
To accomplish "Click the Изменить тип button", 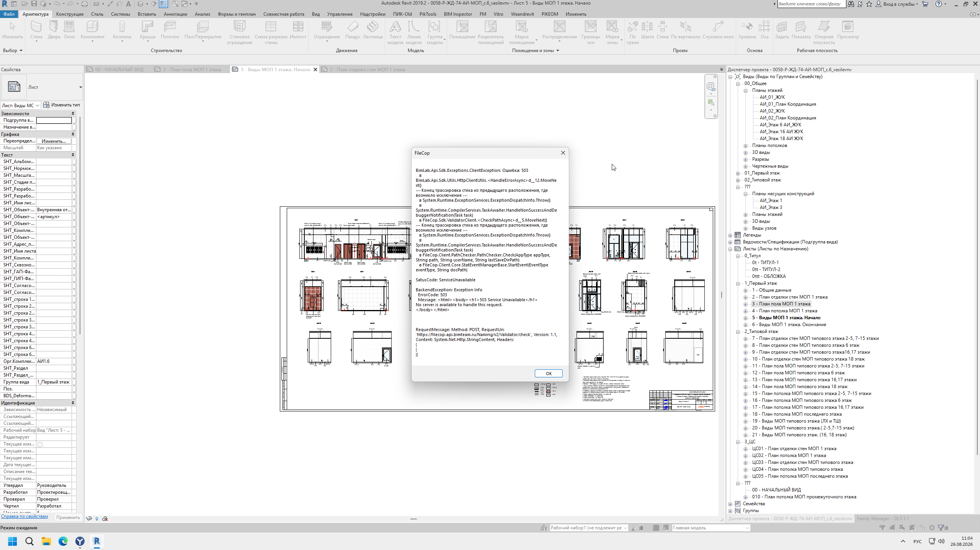I will click(x=62, y=105).
